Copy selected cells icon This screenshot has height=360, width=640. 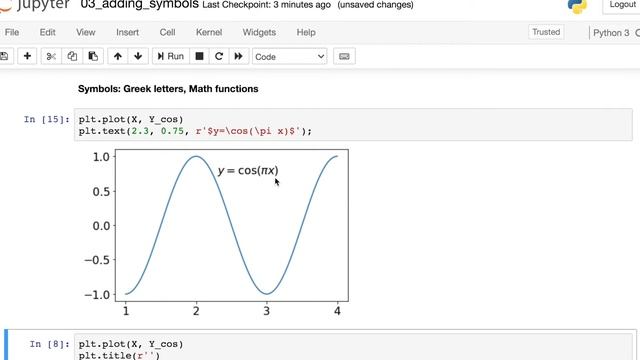point(72,56)
